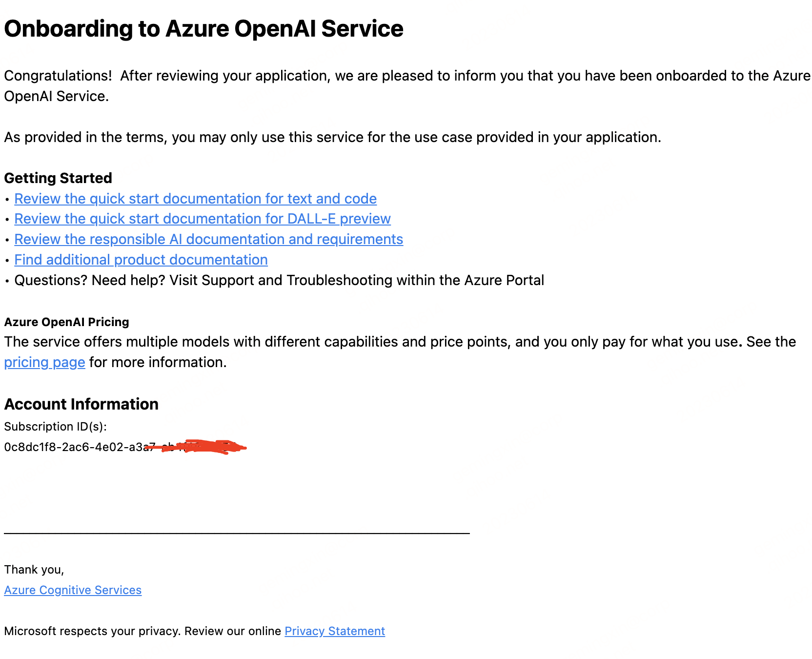Click the Onboarding to Azure OpenAI Service heading
Screen dimensions: 812x659
click(x=203, y=29)
